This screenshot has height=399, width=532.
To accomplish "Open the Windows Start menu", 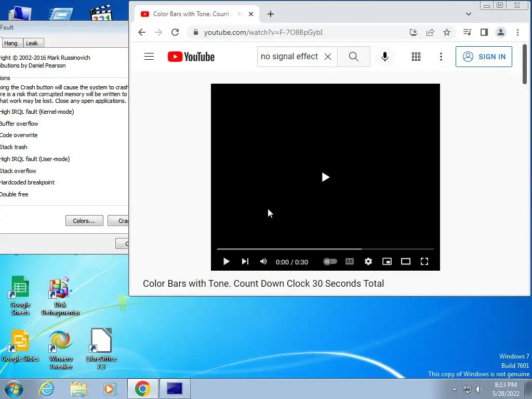I will click(x=14, y=389).
